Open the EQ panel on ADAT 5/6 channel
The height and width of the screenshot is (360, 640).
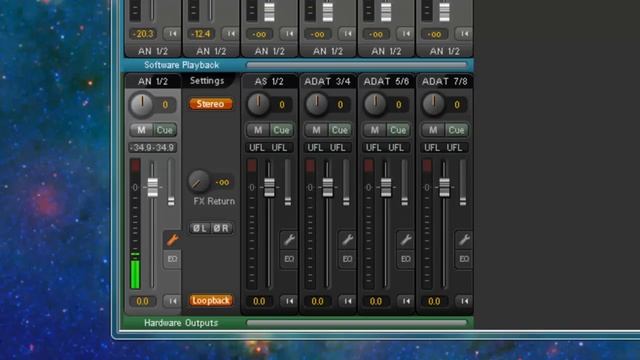[x=406, y=259]
